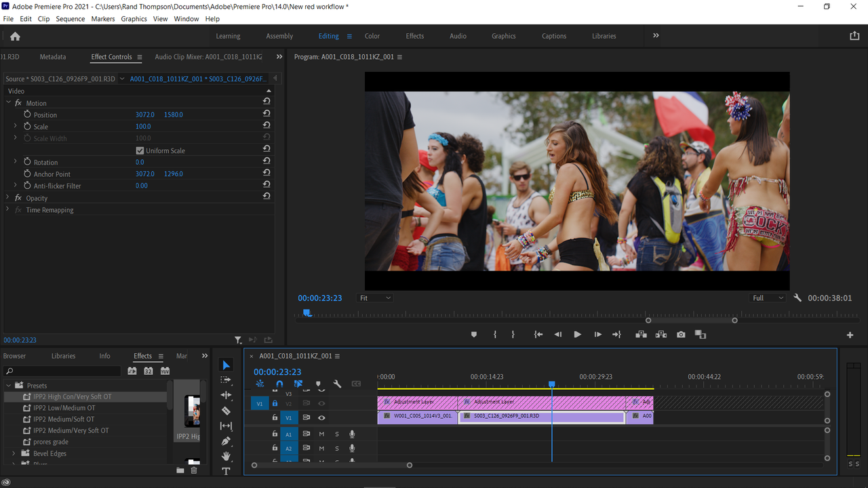Reset the Position parameter

click(x=267, y=115)
